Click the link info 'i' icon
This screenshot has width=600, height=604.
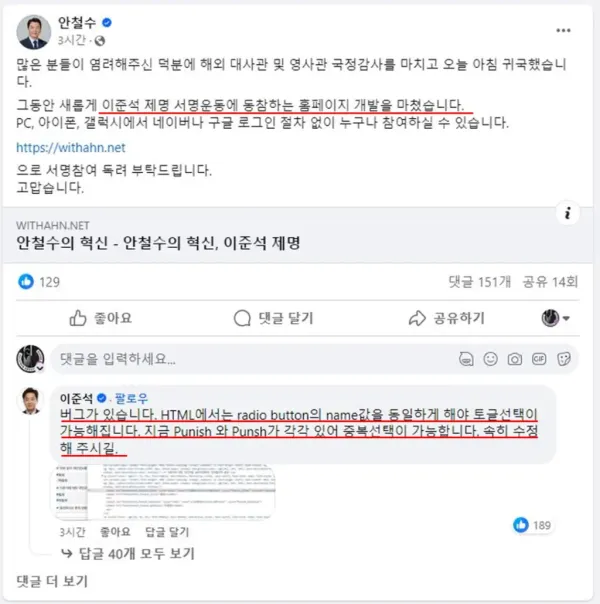tap(568, 213)
